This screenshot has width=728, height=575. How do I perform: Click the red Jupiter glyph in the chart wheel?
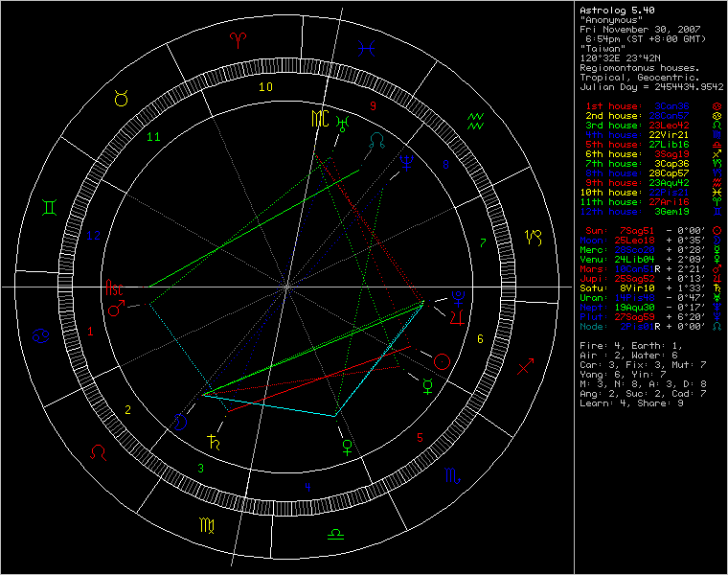tap(457, 318)
